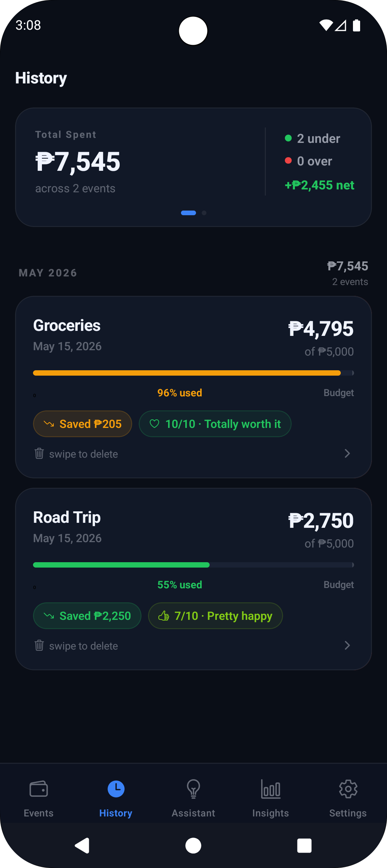This screenshot has height=868, width=387.
Task: Open the Settings gear icon
Action: [x=348, y=789]
